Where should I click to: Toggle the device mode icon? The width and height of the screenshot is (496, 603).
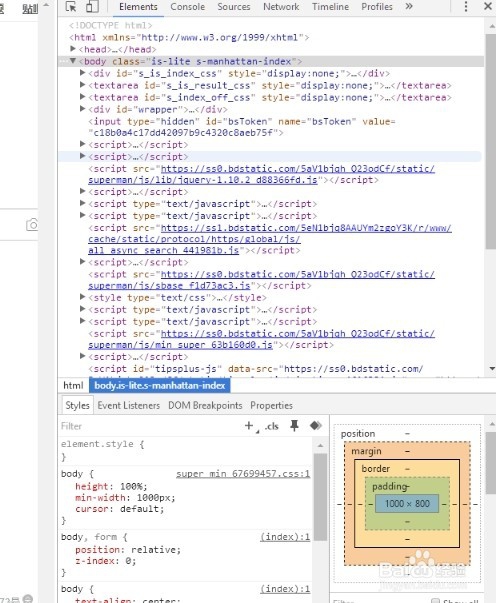click(92, 7)
